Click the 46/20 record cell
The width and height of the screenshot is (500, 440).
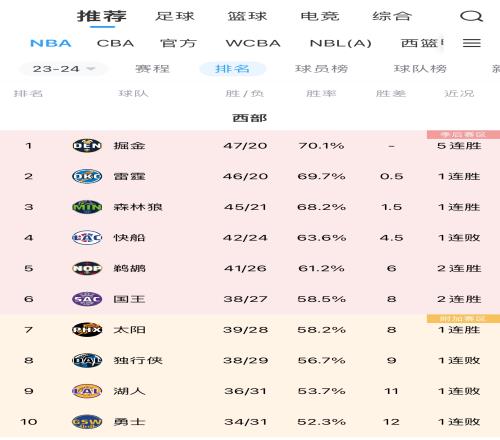pos(245,176)
